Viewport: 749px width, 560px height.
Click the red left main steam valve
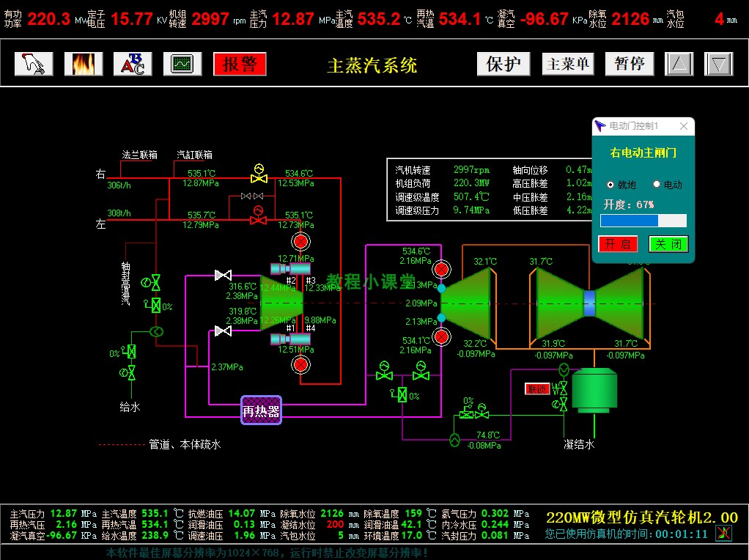pos(257,218)
